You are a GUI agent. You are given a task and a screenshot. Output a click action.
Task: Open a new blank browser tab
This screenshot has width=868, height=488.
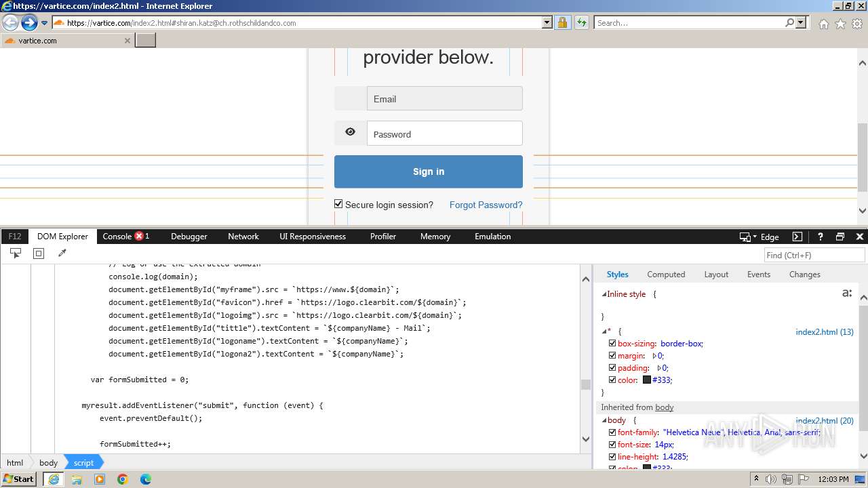coord(146,40)
